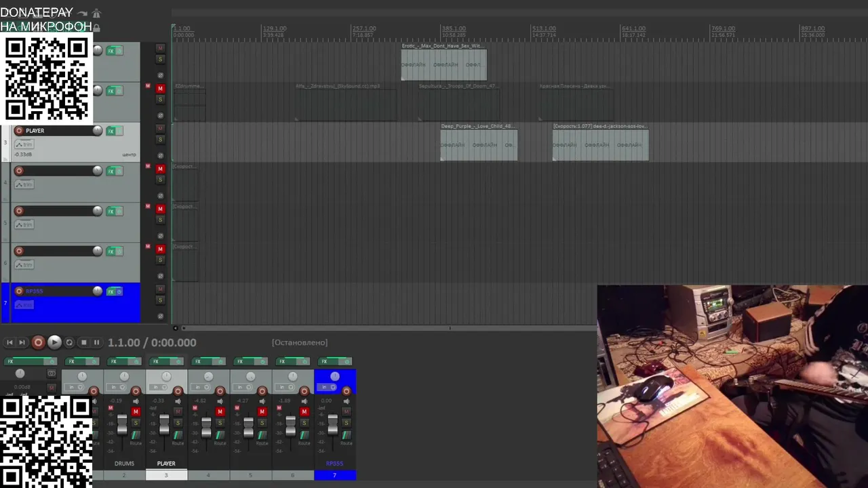Click the 1.1.00 / 0:00.000 time display
This screenshot has width=868, height=488.
(152, 342)
